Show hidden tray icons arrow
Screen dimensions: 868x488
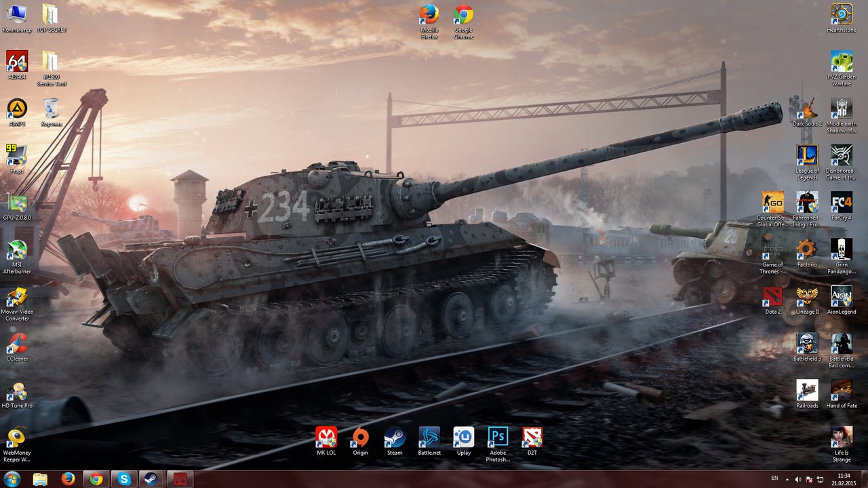click(x=787, y=479)
